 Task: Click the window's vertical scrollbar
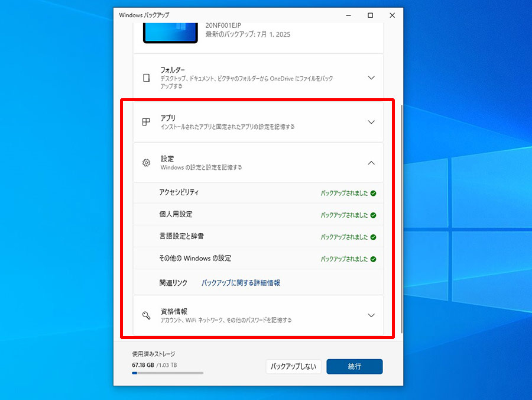pyautogui.click(x=402, y=219)
